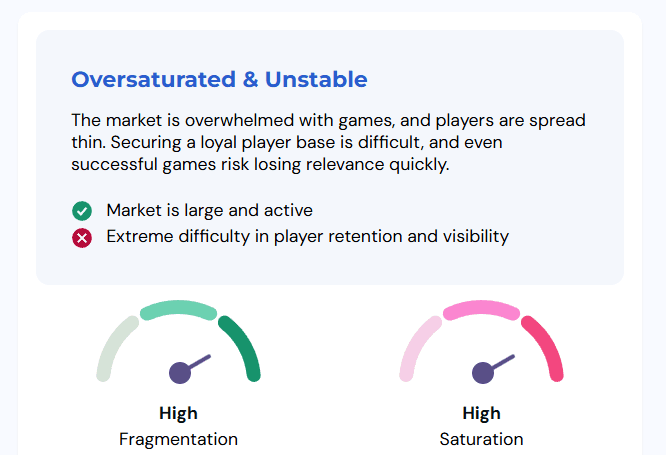Click the dark green Fragmentation gauge segment
This screenshot has width=666, height=455.
click(x=243, y=346)
